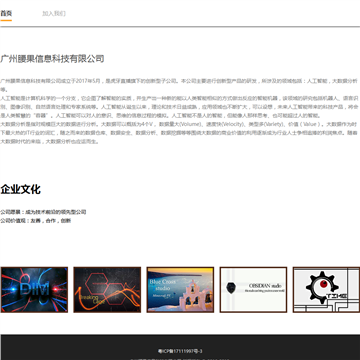
Task: Click the 粤ICP备17111997号-3 footer link
Action: point(180,351)
